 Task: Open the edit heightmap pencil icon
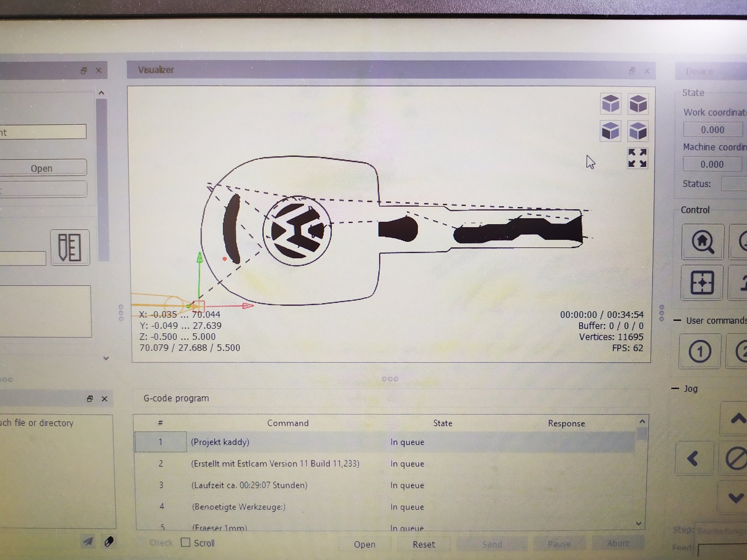(x=70, y=248)
